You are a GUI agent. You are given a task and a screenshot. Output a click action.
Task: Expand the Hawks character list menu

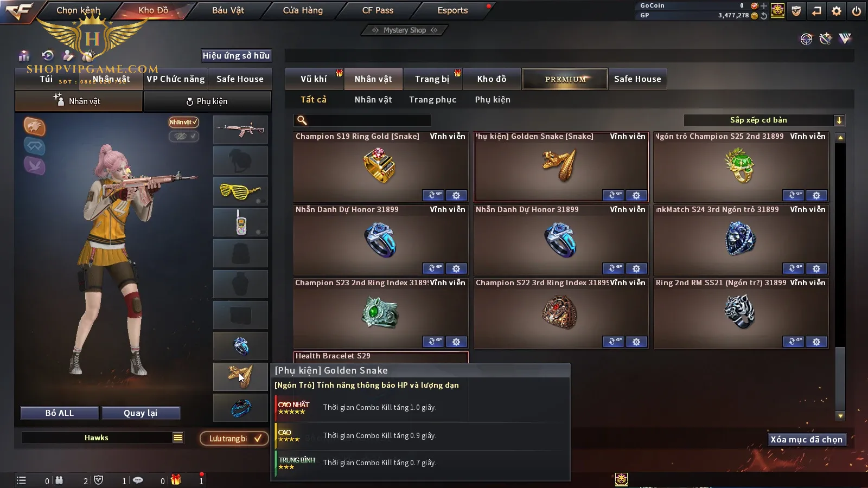coord(178,438)
